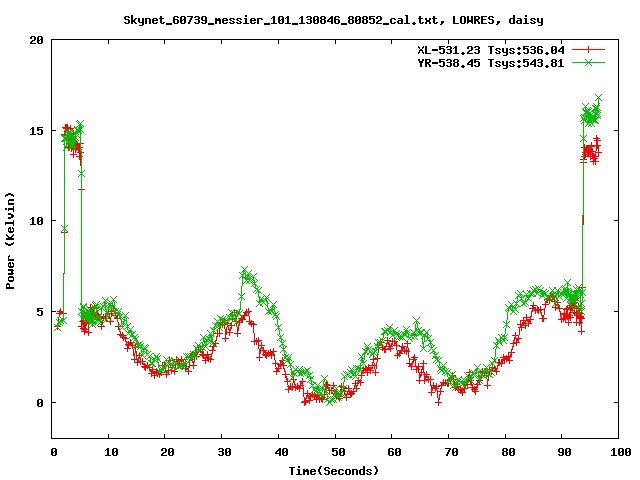Click the green YR peak near 34 seconds
This screenshot has height=480, width=640.
(244, 270)
